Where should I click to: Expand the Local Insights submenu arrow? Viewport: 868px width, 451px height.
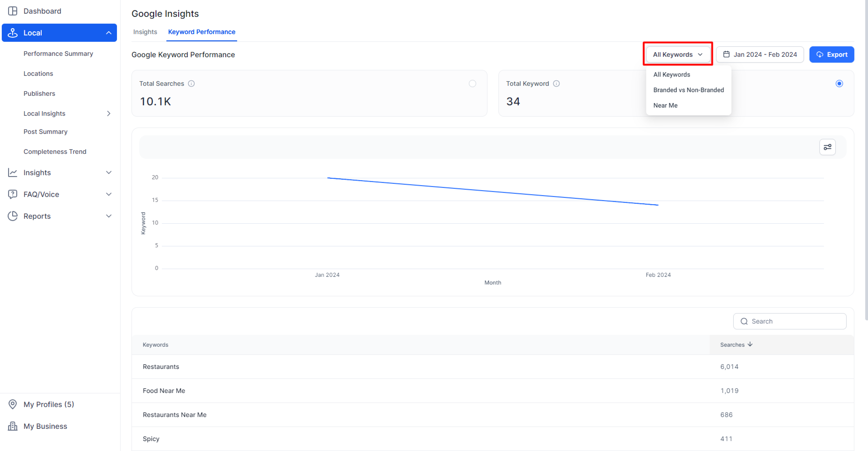point(109,113)
